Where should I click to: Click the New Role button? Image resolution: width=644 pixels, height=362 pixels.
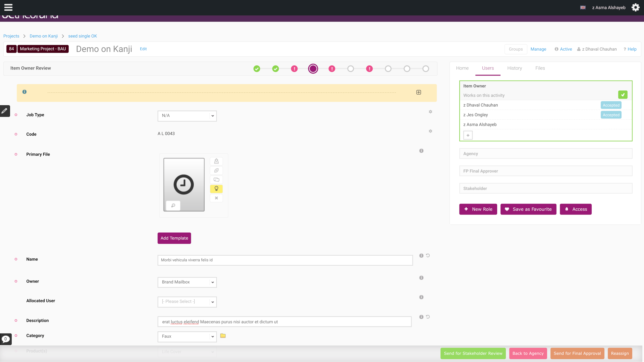tap(478, 209)
